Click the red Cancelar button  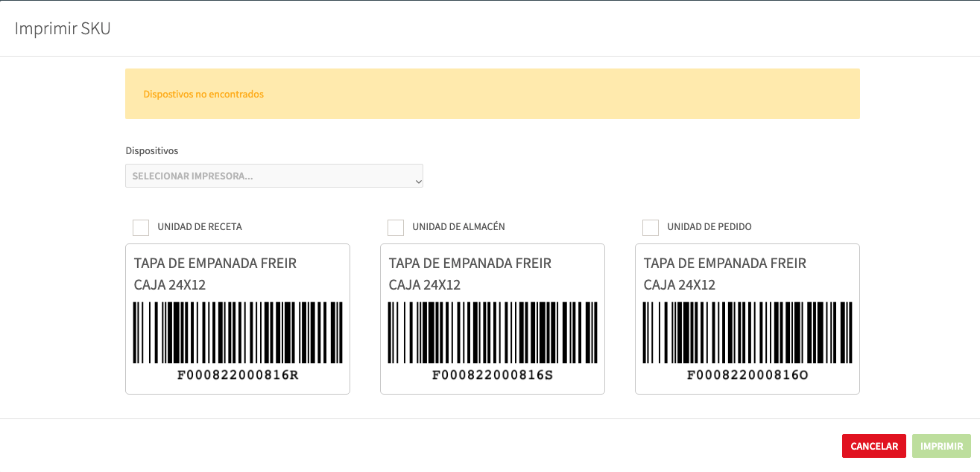tap(874, 446)
